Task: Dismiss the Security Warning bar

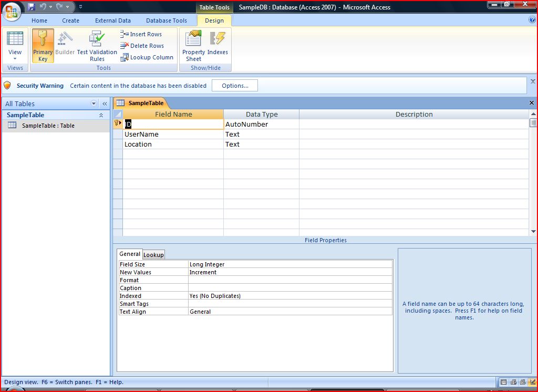Action: click(x=533, y=81)
